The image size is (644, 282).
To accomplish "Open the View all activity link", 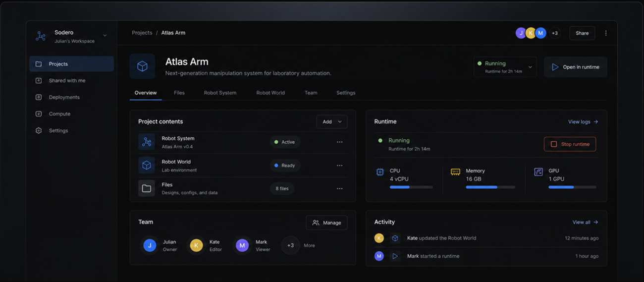I will (x=585, y=223).
